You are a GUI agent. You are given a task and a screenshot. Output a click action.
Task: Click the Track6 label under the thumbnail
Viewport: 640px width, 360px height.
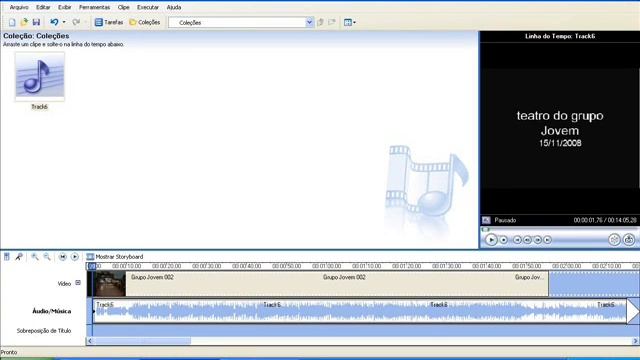coord(40,107)
